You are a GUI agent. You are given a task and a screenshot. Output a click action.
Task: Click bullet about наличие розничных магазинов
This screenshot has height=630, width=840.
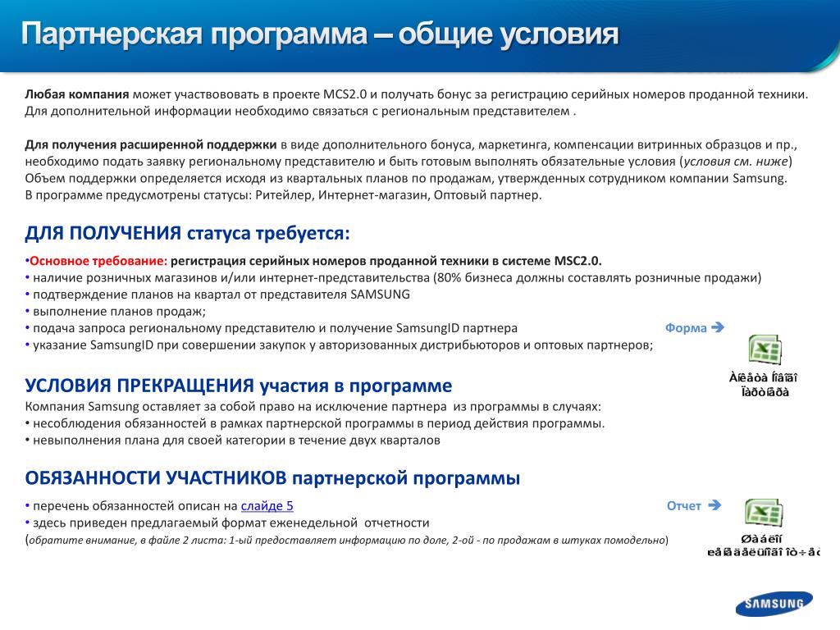[x=393, y=277]
